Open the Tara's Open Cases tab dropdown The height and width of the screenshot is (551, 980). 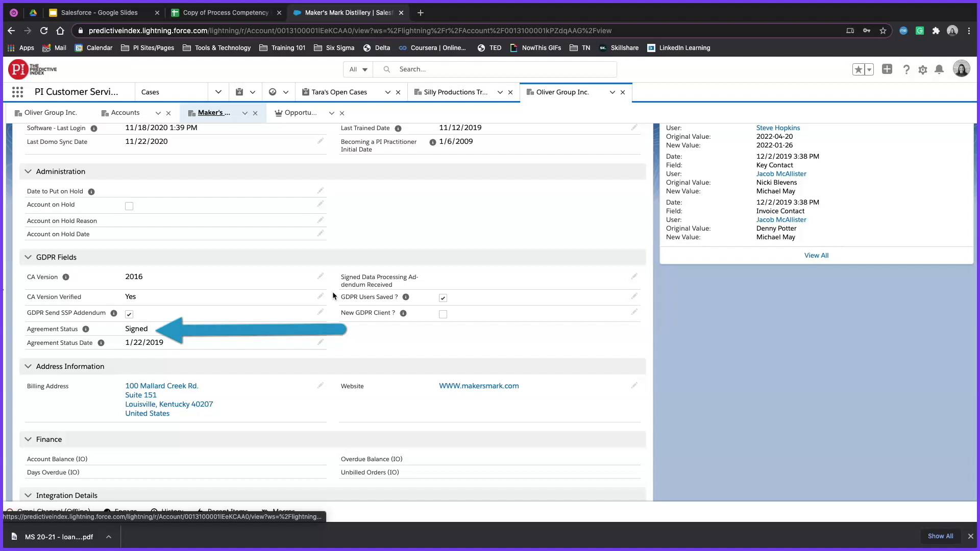387,92
